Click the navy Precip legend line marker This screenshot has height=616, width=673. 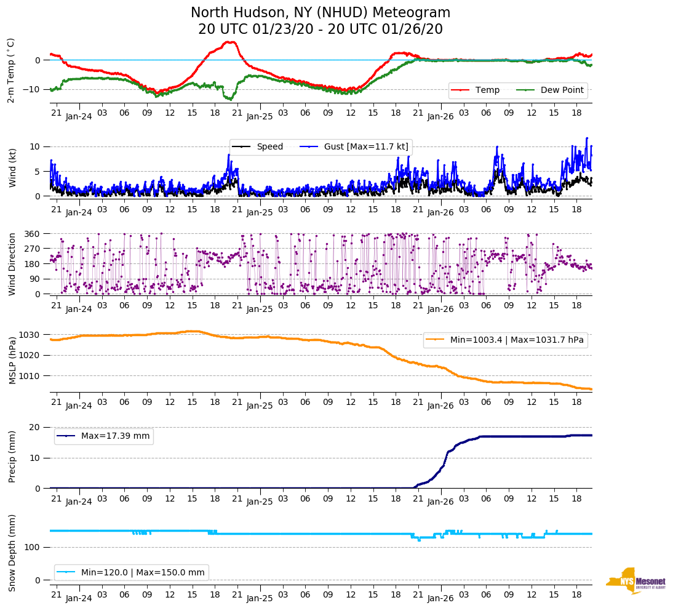click(66, 436)
